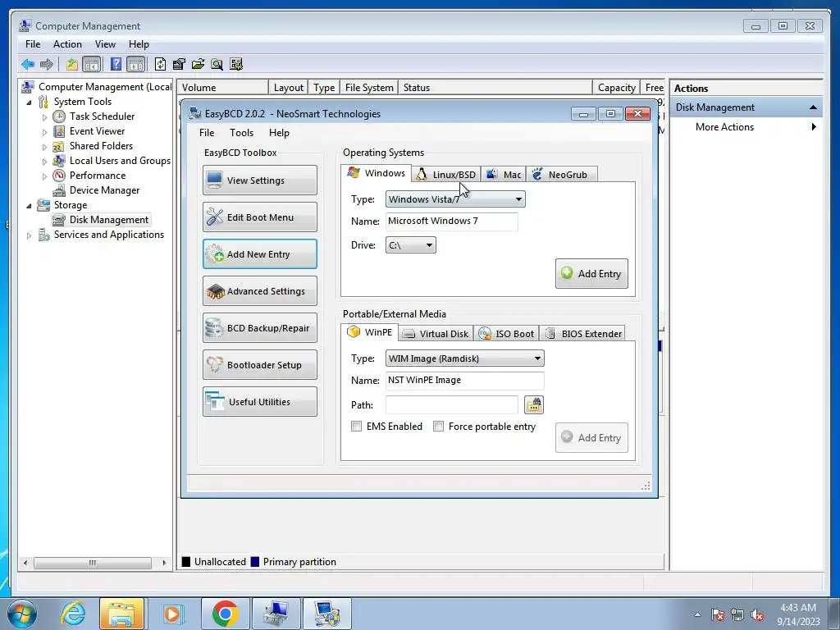Image resolution: width=840 pixels, height=630 pixels.
Task: Launch Internet Explorer from the taskbar
Action: point(73,614)
